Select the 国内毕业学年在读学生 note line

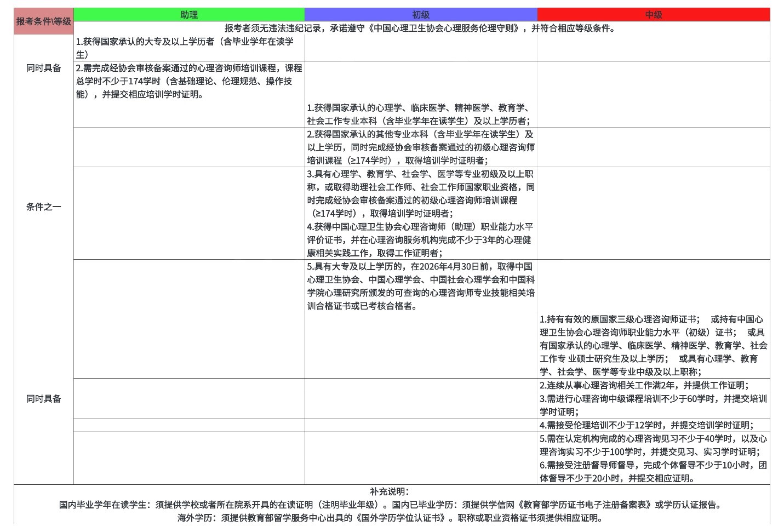[391, 505]
